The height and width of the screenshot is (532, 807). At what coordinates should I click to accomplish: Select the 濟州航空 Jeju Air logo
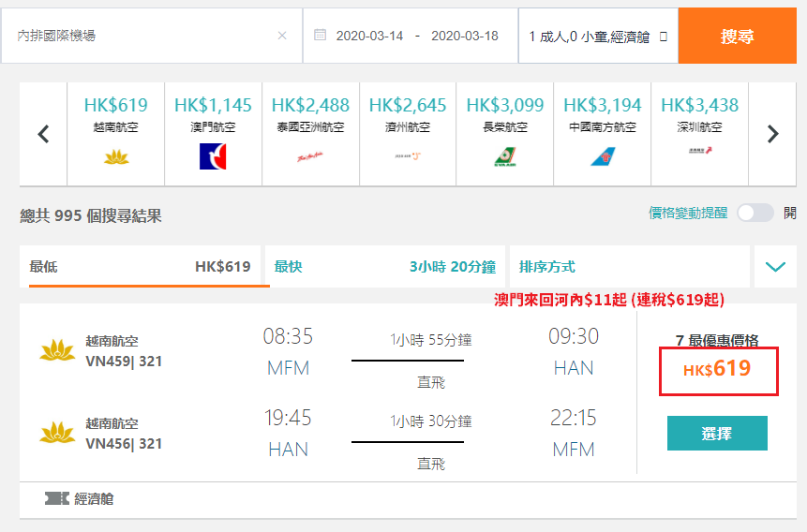[x=408, y=155]
